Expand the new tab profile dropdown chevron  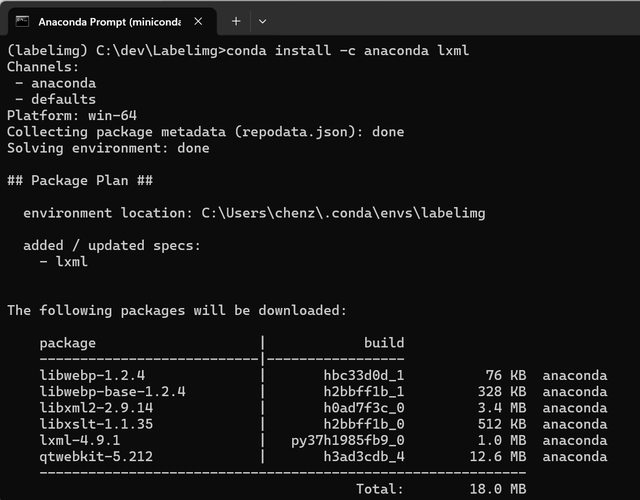point(262,21)
